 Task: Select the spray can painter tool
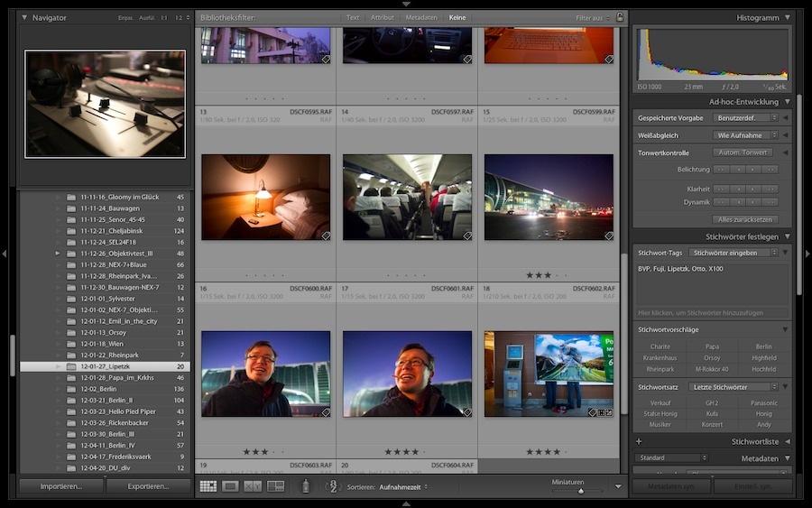305,486
